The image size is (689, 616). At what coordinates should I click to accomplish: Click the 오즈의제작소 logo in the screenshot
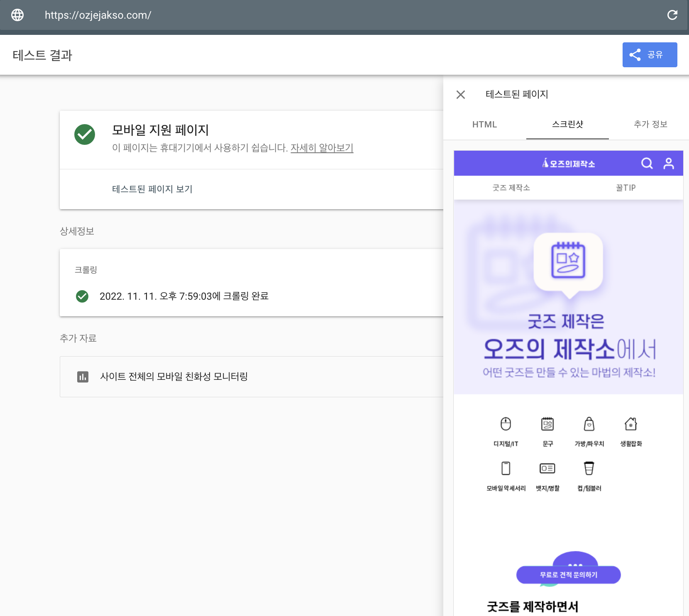[568, 164]
